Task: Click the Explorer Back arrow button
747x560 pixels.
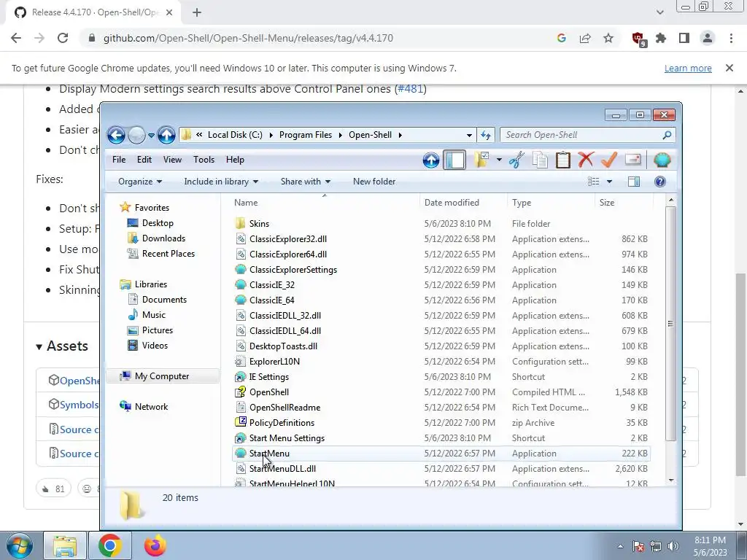Action: pos(116,135)
